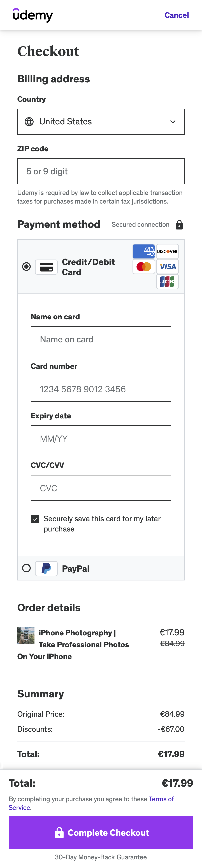Select the Credit/Debit Card radio button
Image resolution: width=202 pixels, height=868 pixels.
(x=26, y=267)
